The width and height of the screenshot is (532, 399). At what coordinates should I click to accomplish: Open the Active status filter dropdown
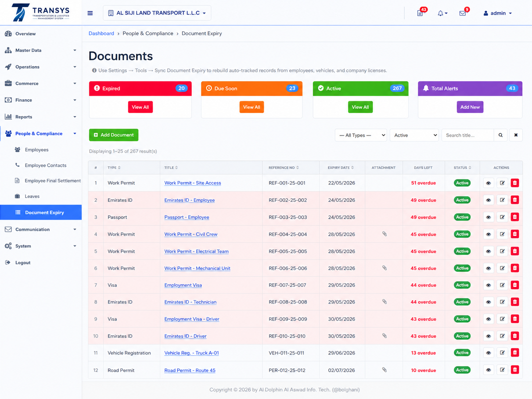click(414, 135)
